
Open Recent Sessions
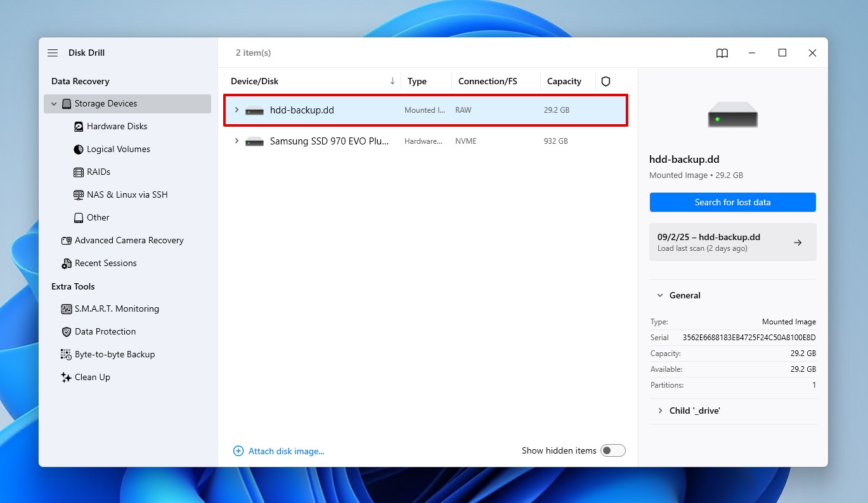pyautogui.click(x=105, y=264)
